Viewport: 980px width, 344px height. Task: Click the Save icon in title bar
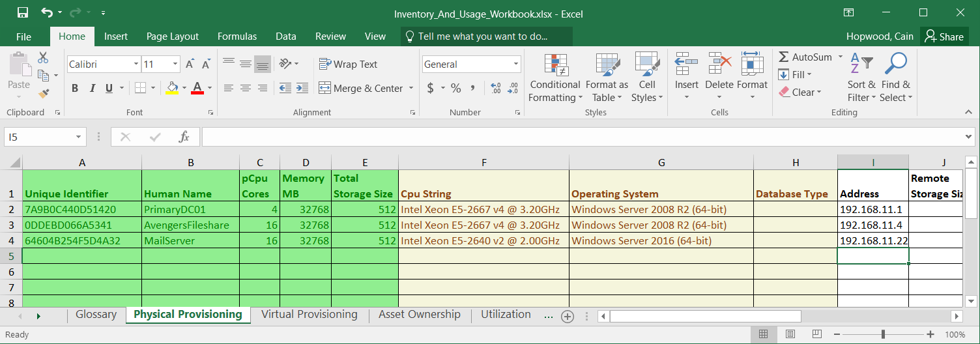23,13
